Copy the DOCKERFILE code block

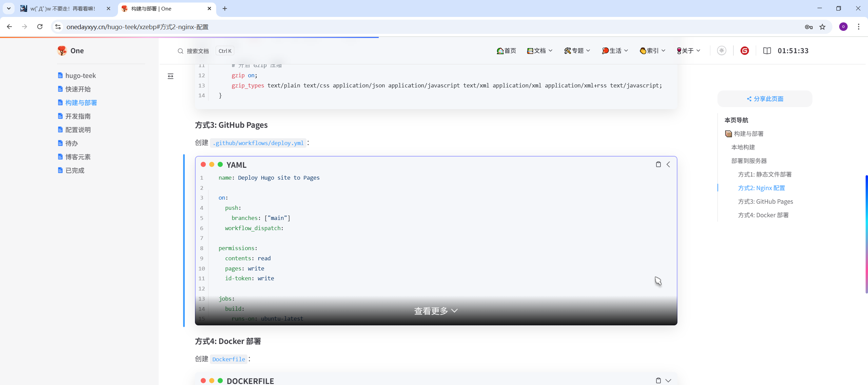pos(658,380)
